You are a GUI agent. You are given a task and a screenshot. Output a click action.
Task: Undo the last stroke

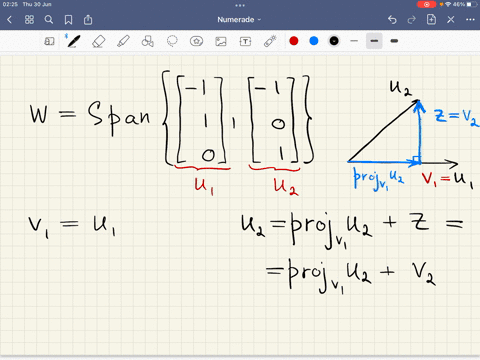coord(392,20)
